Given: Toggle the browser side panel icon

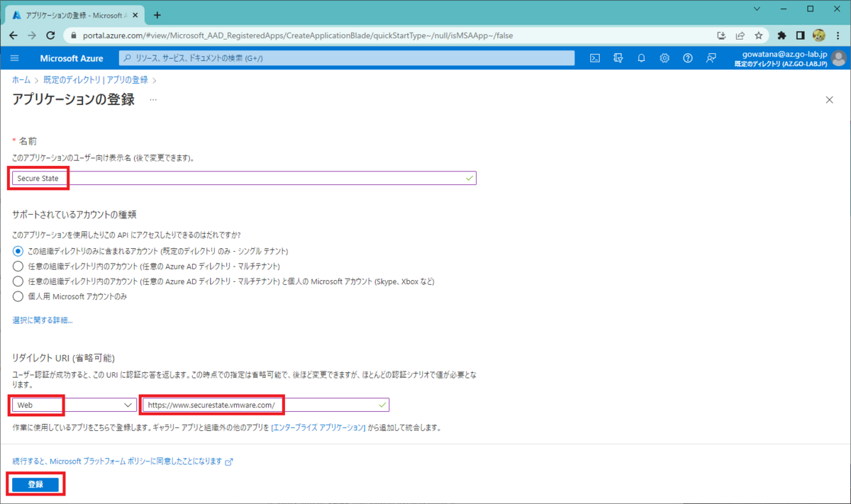Looking at the screenshot, I should pyautogui.click(x=800, y=35).
